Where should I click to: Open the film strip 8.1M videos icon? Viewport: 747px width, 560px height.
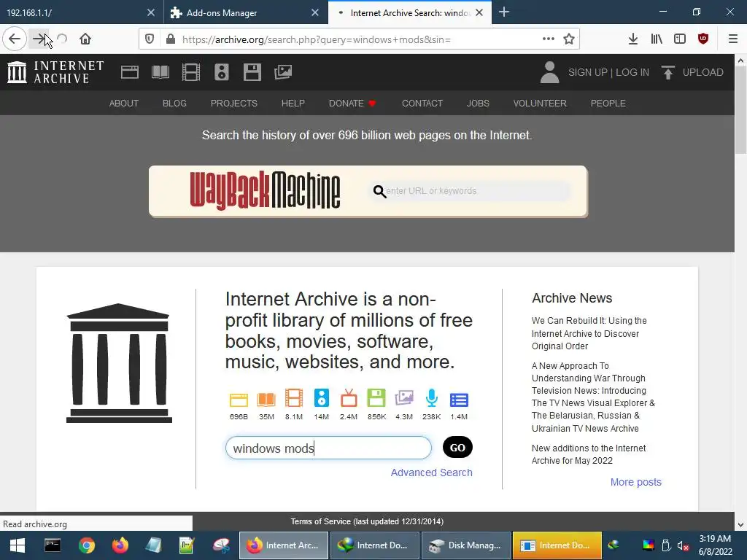point(294,398)
